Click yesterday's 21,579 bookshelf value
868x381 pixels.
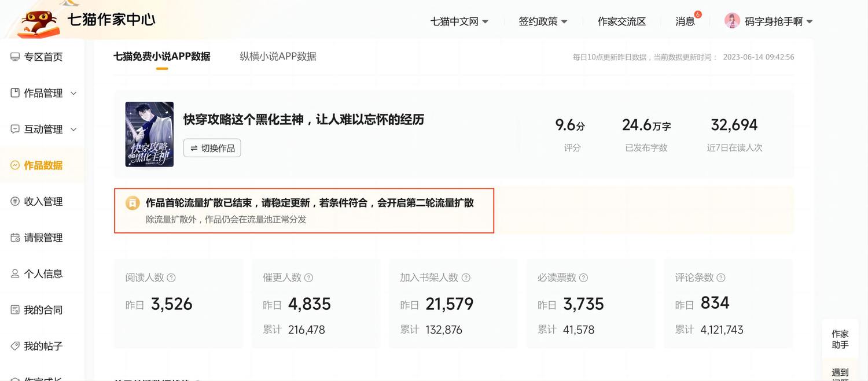pos(450,304)
